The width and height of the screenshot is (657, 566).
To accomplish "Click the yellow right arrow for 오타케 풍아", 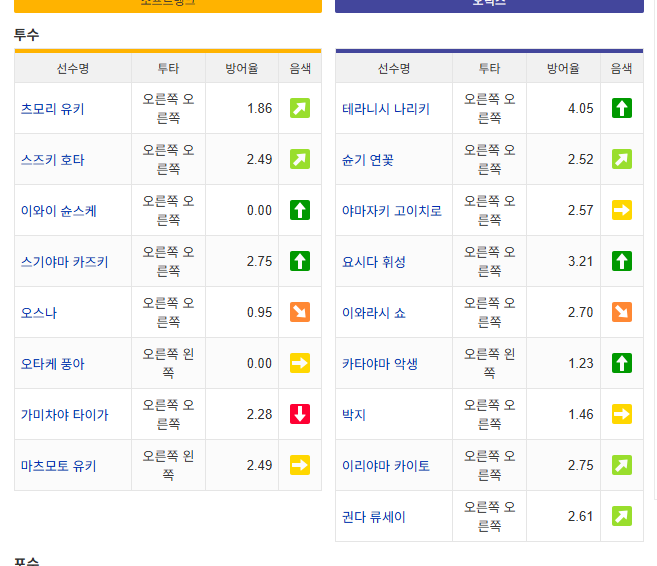I will click(300, 363).
